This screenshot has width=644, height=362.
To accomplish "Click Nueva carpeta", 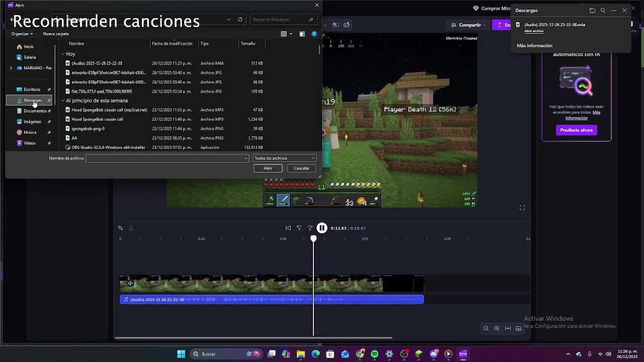I will click(x=56, y=34).
